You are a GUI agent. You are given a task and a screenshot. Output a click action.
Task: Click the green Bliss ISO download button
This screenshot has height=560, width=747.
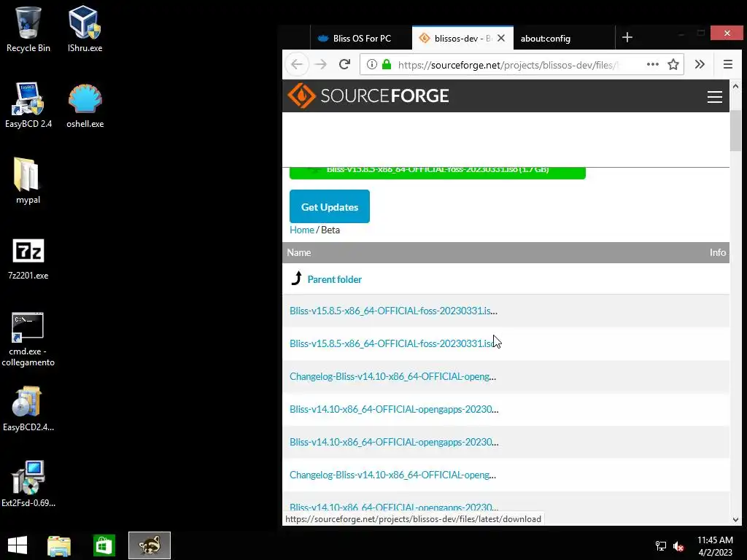438,173
